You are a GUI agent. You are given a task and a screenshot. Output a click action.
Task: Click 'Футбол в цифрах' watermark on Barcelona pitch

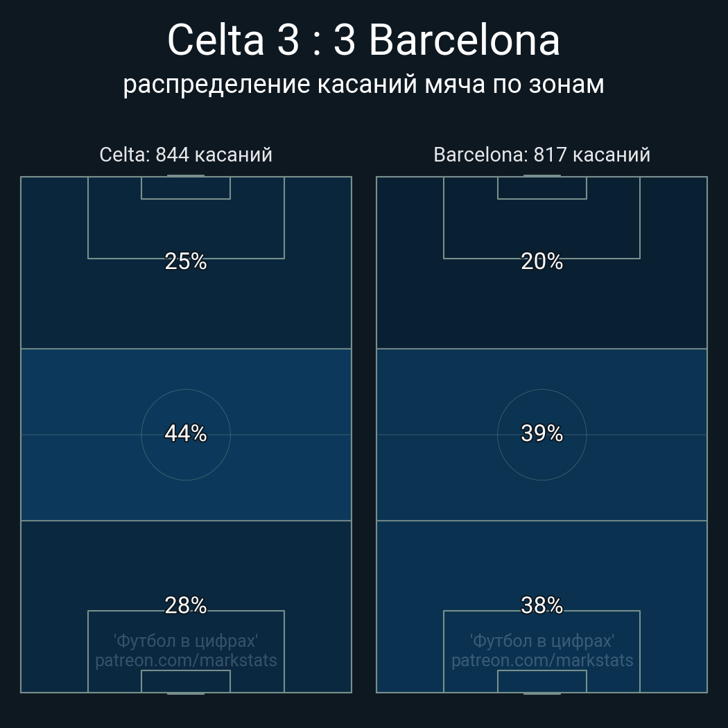[x=541, y=641]
